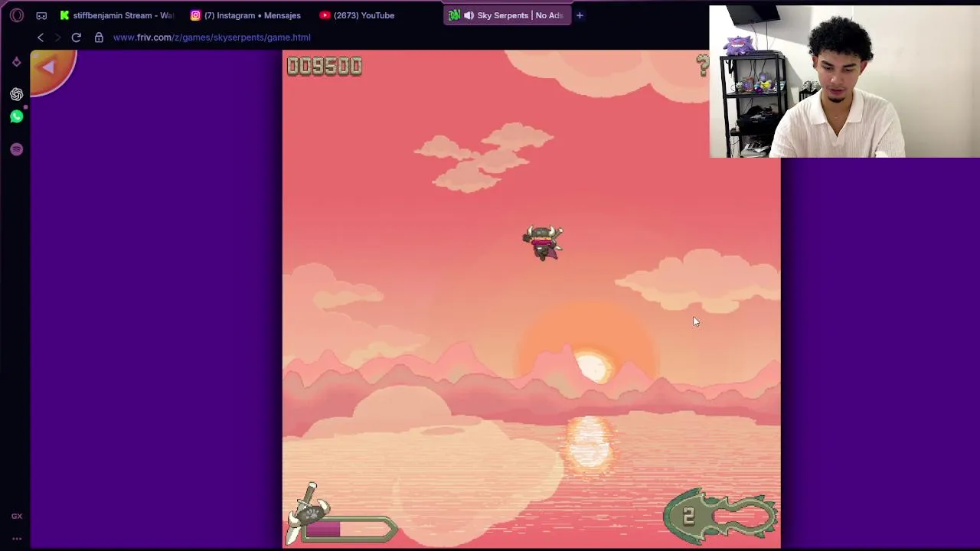Viewport: 980px width, 551px height.
Task: Click the bomb counter showing 2
Action: click(720, 517)
